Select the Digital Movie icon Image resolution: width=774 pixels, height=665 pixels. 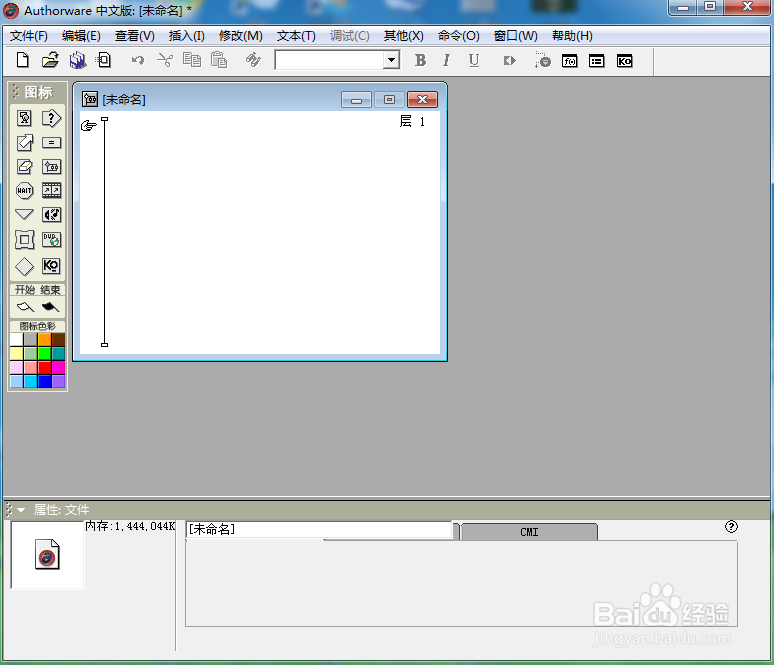pos(51,191)
